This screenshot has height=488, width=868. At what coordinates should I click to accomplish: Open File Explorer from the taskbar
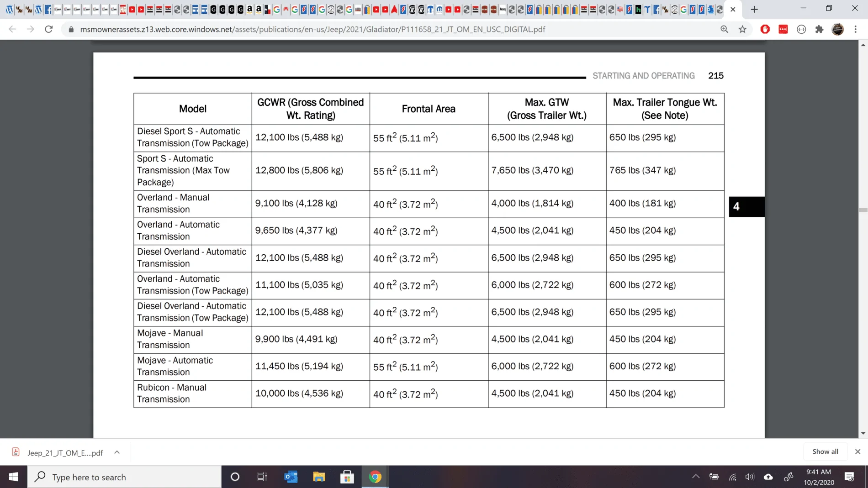point(319,477)
